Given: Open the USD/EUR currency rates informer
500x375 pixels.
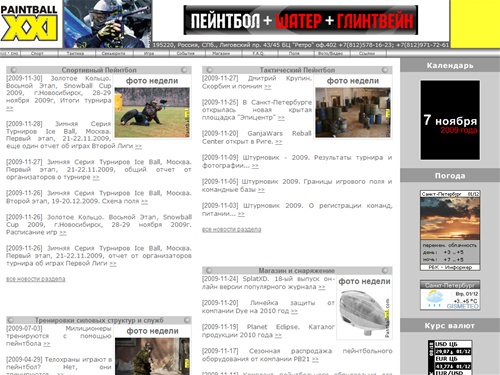Looking at the screenshot, I should 450,357.
